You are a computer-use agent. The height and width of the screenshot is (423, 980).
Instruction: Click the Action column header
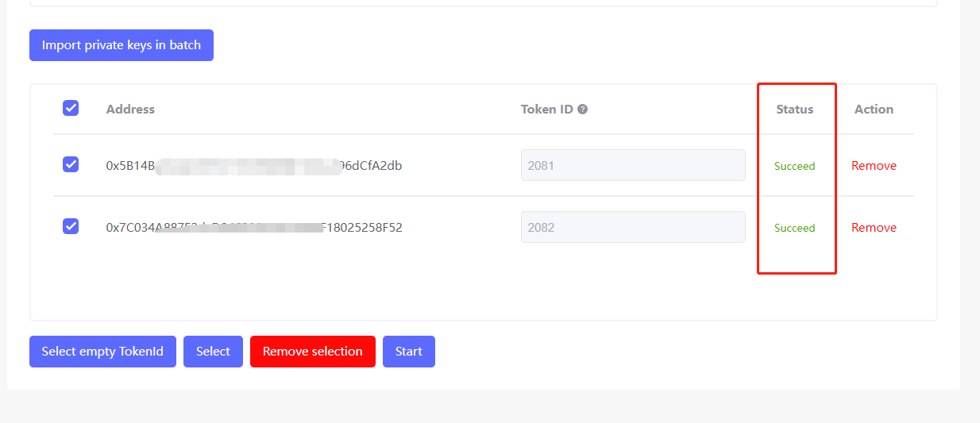[x=874, y=110]
